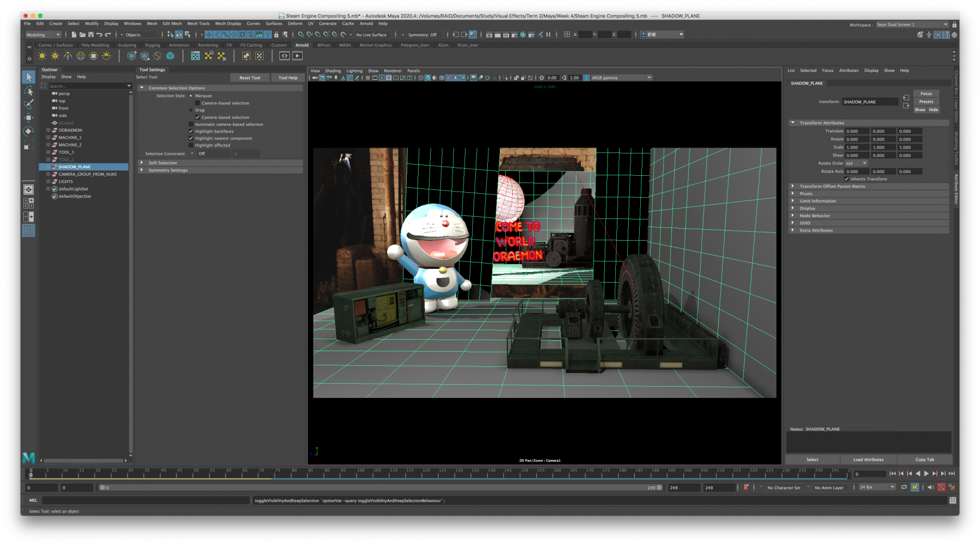The image size is (980, 545).
Task: Click the Redo arrow icon
Action: [108, 35]
